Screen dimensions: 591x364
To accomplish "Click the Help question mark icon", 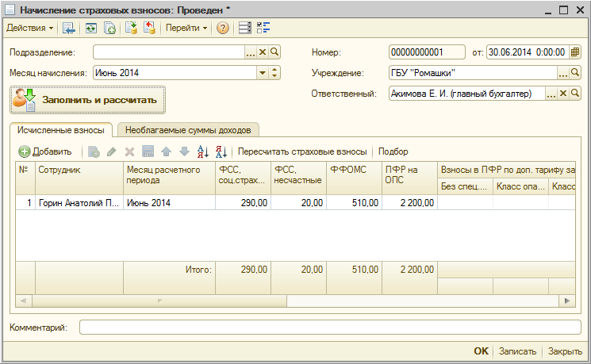I will (x=223, y=28).
